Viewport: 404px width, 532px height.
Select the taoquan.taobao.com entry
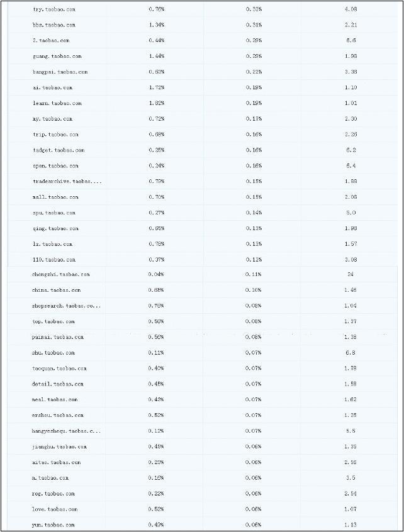pos(60,369)
